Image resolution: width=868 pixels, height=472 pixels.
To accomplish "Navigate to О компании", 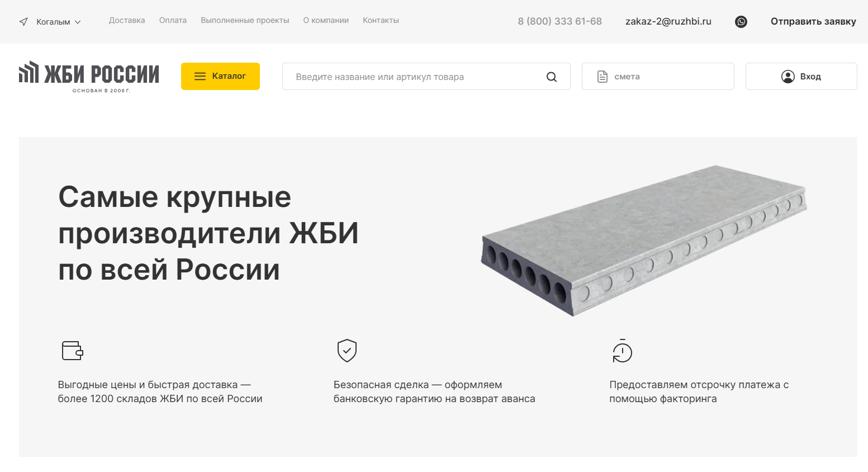I will 326,20.
